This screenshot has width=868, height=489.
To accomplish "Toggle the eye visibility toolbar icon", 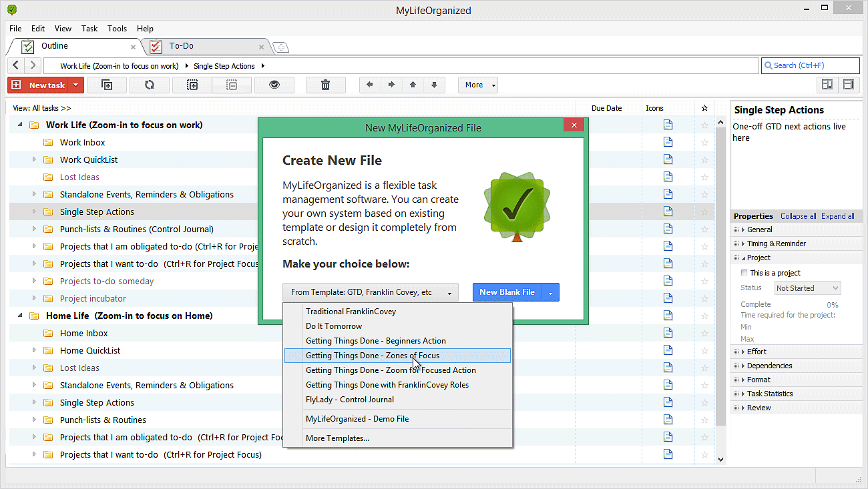I will (x=274, y=85).
